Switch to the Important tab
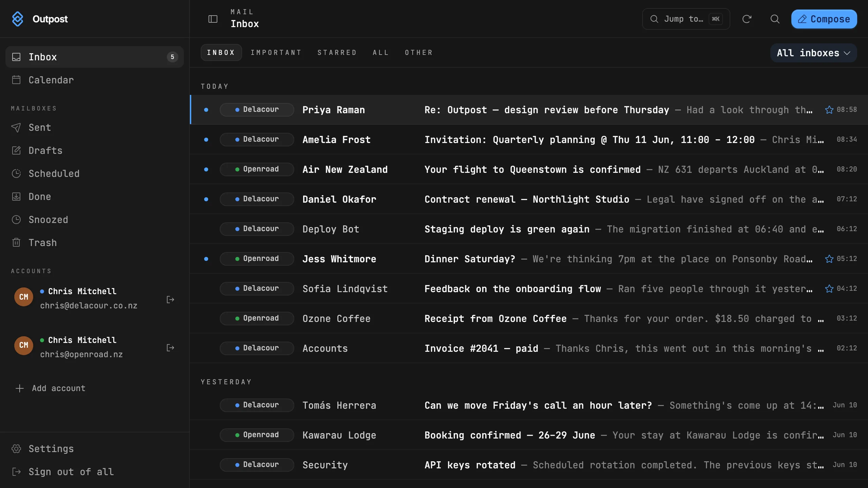This screenshot has width=868, height=488. pos(276,53)
